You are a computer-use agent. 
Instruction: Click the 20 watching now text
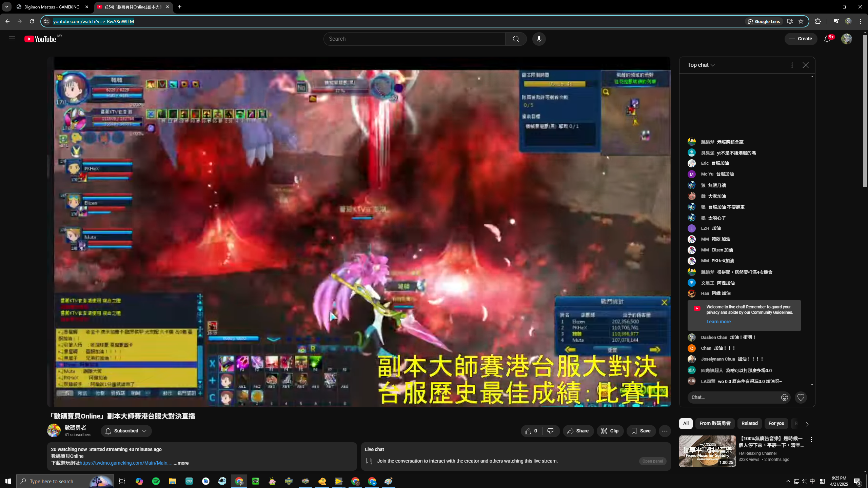pyautogui.click(x=69, y=449)
